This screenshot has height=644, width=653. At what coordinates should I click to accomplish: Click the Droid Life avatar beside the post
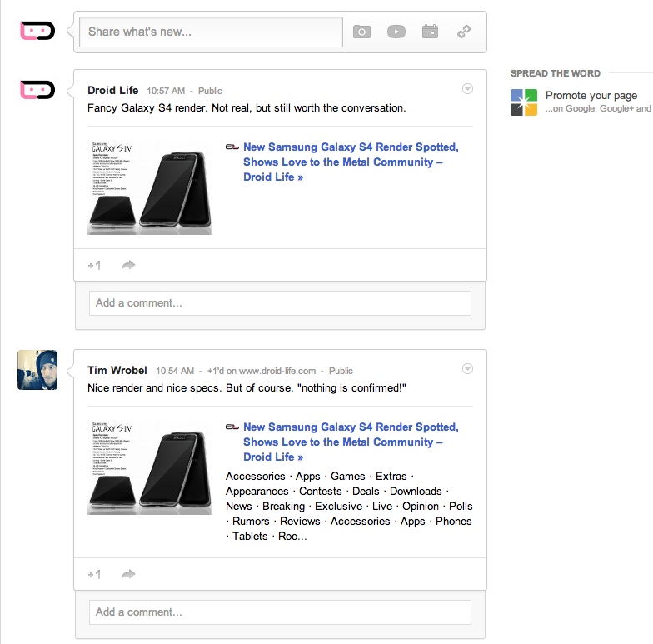coord(37,89)
